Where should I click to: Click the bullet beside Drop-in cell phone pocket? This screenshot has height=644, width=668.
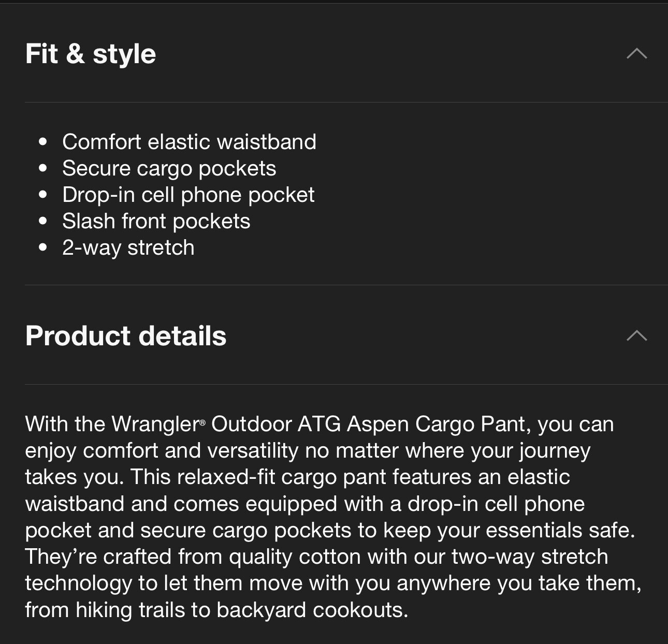43,195
